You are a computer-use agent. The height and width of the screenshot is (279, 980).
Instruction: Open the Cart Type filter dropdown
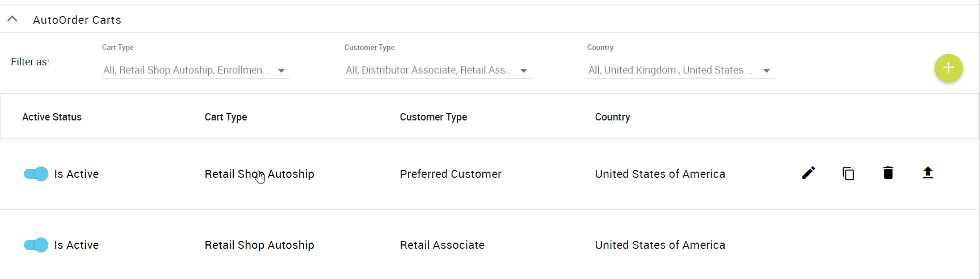pos(196,70)
